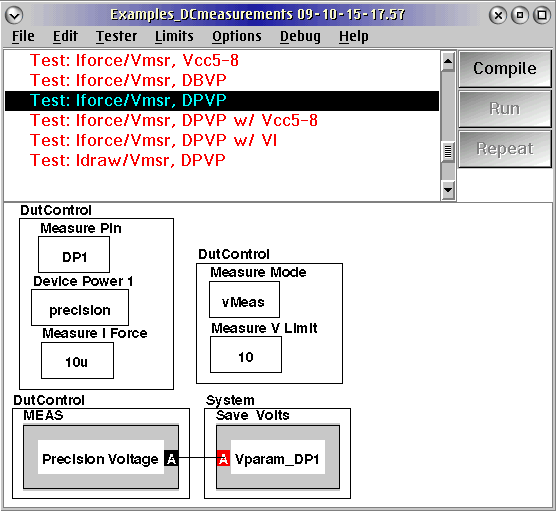Open the Debug menu
The height and width of the screenshot is (511, 557).
click(x=300, y=36)
